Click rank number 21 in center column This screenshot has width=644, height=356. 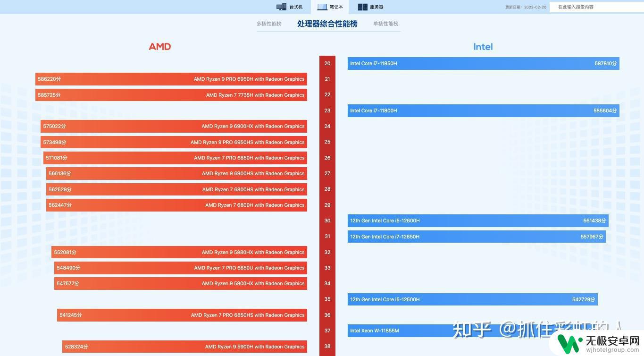[327, 79]
